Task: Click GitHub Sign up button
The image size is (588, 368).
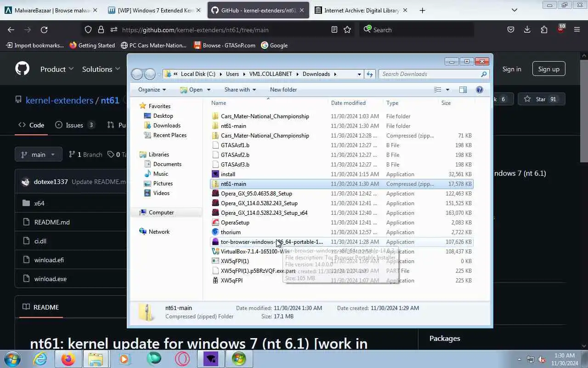Action: [548, 69]
